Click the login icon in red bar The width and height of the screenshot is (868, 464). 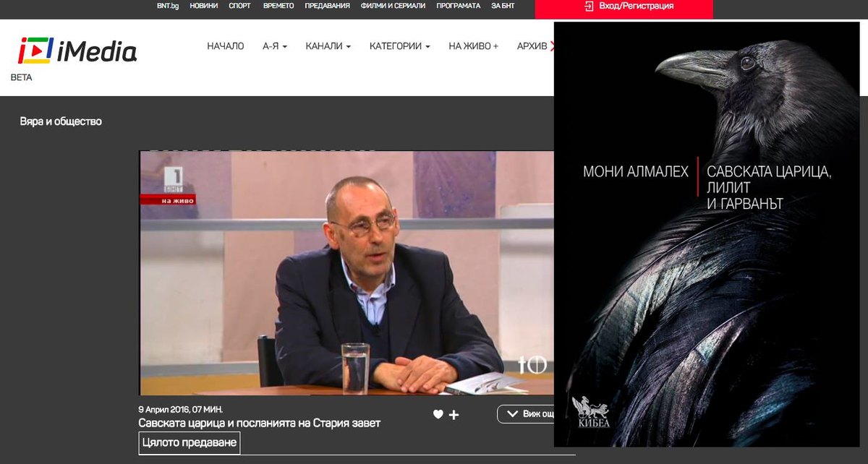pyautogui.click(x=589, y=6)
